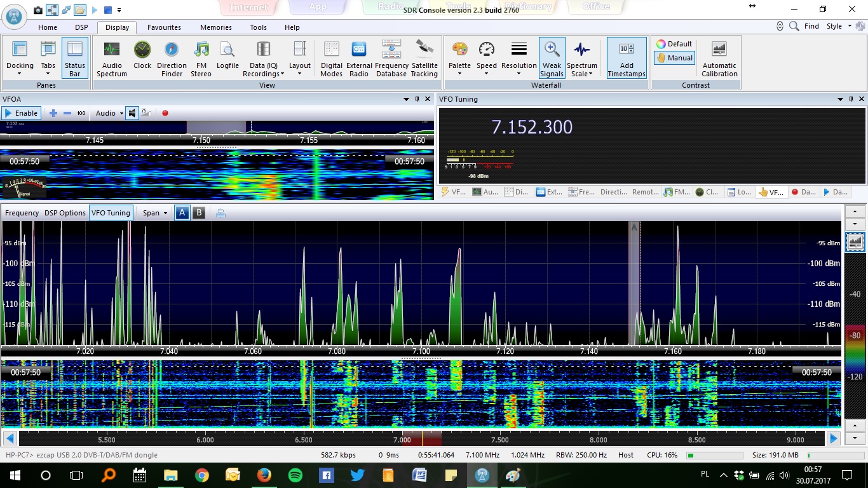Viewport: 868px width, 488px height.
Task: Open the Direction Finder tool
Action: [x=172, y=58]
